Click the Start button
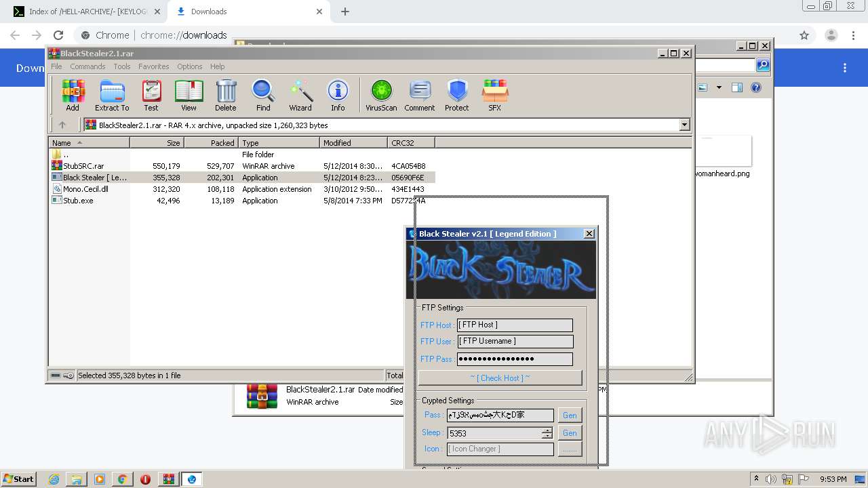Viewport: 868px width, 488px height. pyautogui.click(x=18, y=479)
